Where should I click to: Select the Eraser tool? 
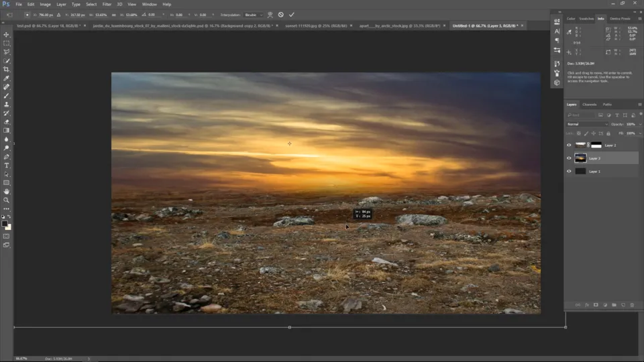6,122
